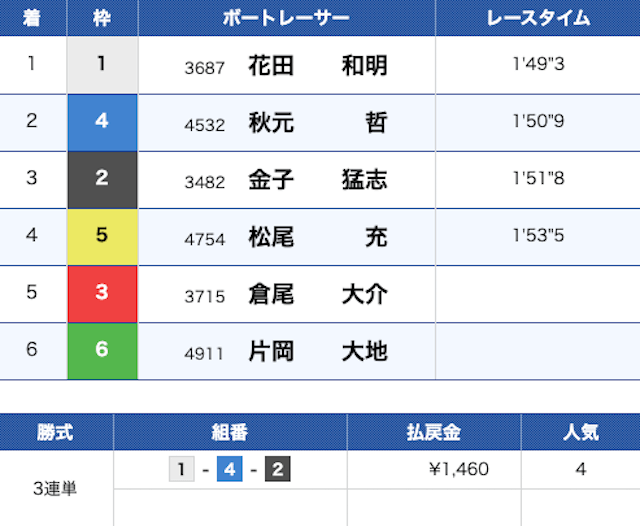The image size is (640, 526).
Task: Click the red lane 3 badge
Action: (102, 294)
